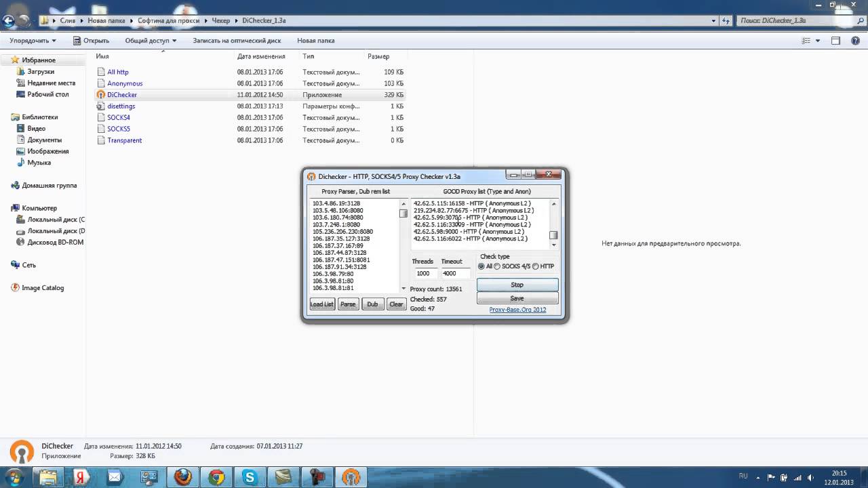Open the Yandex taskbar icon
The height and width of the screenshot is (488, 868).
click(81, 477)
